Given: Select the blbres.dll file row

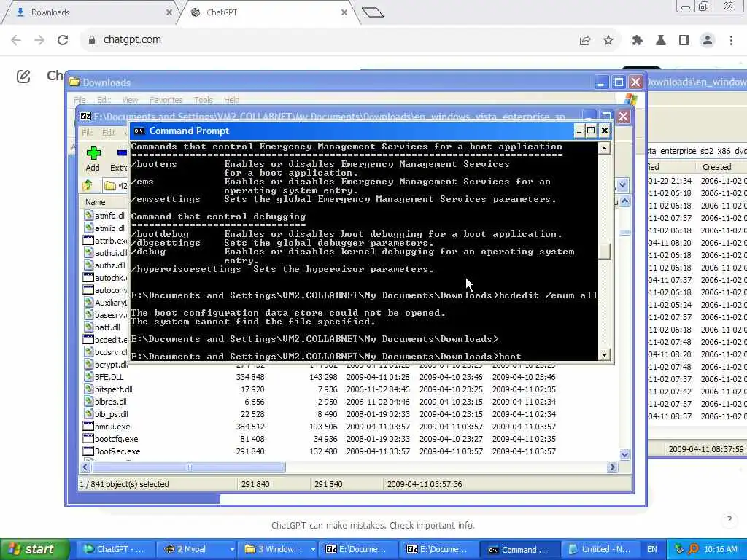Looking at the screenshot, I should point(320,402).
